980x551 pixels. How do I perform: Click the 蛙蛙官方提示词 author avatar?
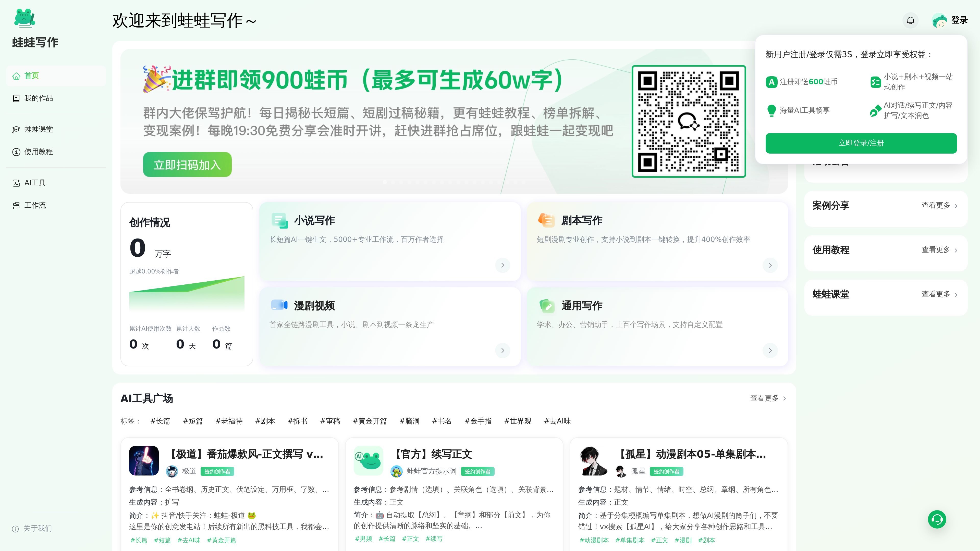[396, 471]
